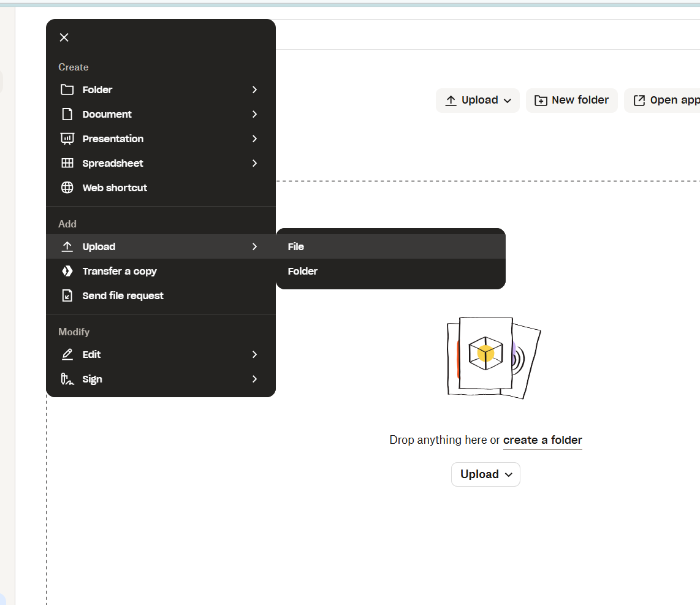Open the Upload button dropdown at the top
Screen dimensions: 700x605
(x=477, y=100)
